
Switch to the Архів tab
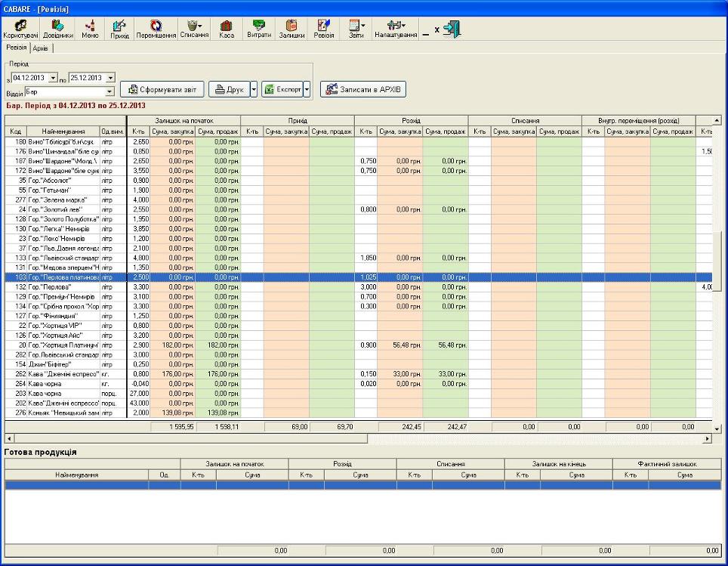tap(40, 48)
